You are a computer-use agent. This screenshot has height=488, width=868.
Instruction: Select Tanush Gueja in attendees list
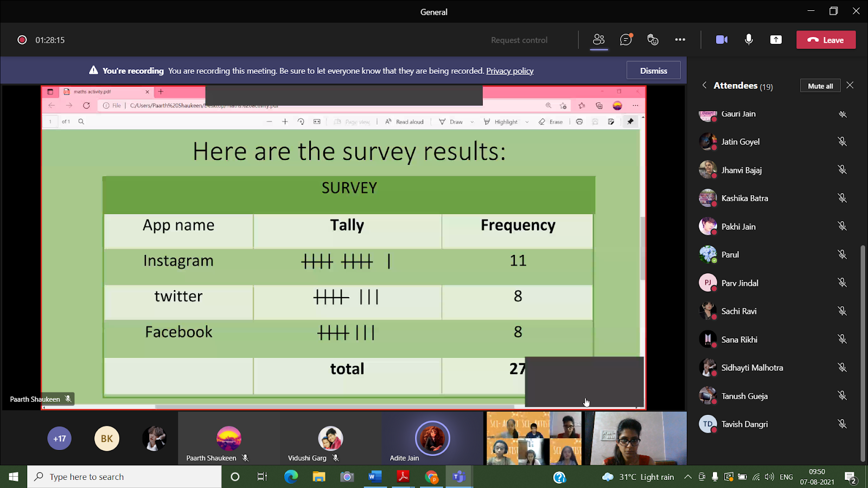point(773,396)
